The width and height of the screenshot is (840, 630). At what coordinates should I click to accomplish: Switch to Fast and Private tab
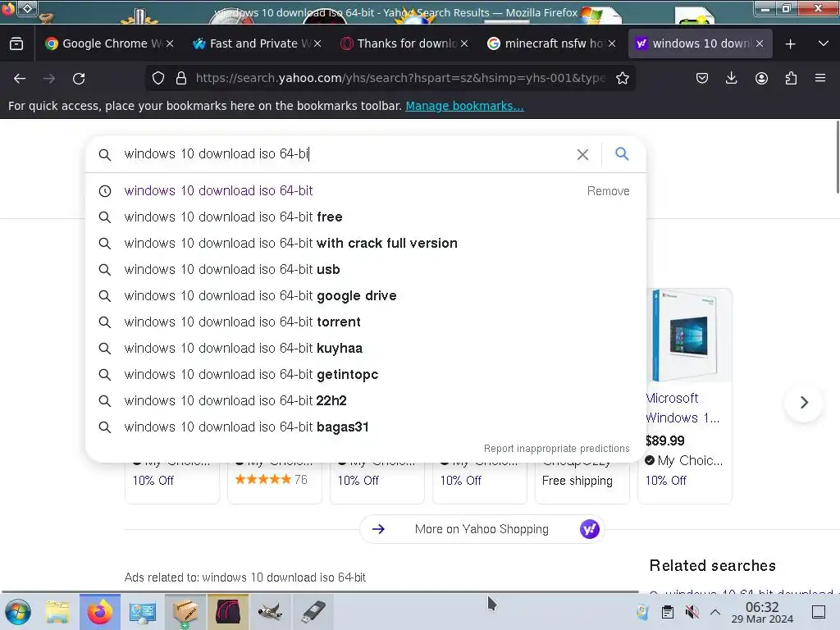click(253, 43)
